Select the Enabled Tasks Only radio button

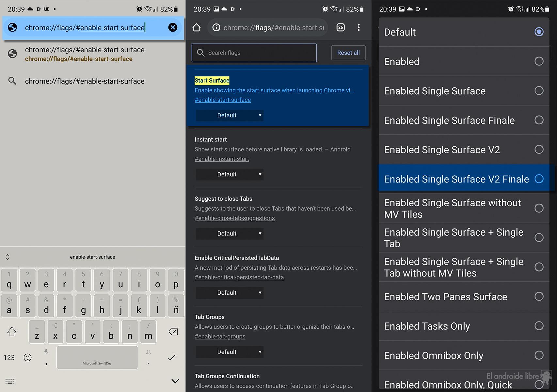pyautogui.click(x=539, y=326)
